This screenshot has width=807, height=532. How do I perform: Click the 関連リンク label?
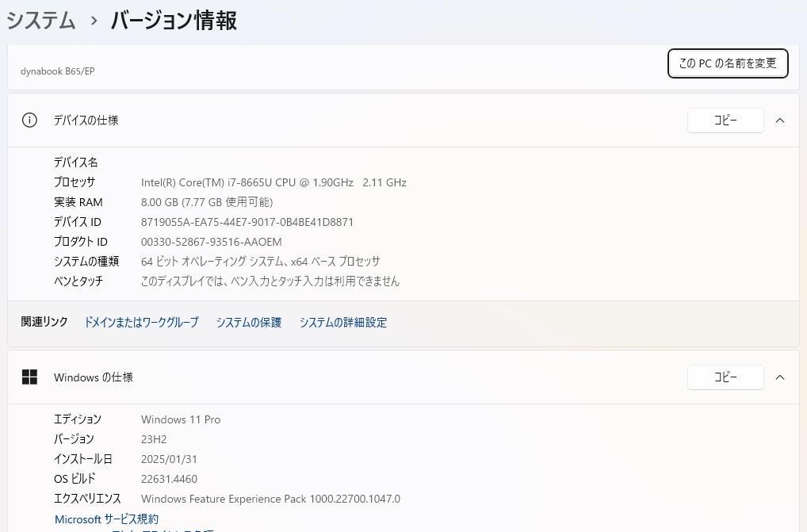[x=44, y=322]
